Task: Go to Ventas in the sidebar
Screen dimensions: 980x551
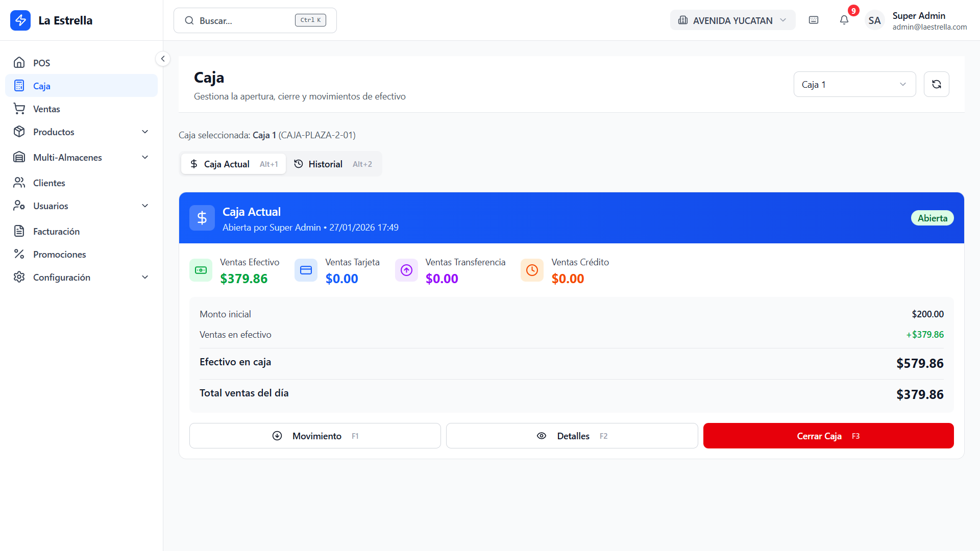Action: tap(46, 109)
